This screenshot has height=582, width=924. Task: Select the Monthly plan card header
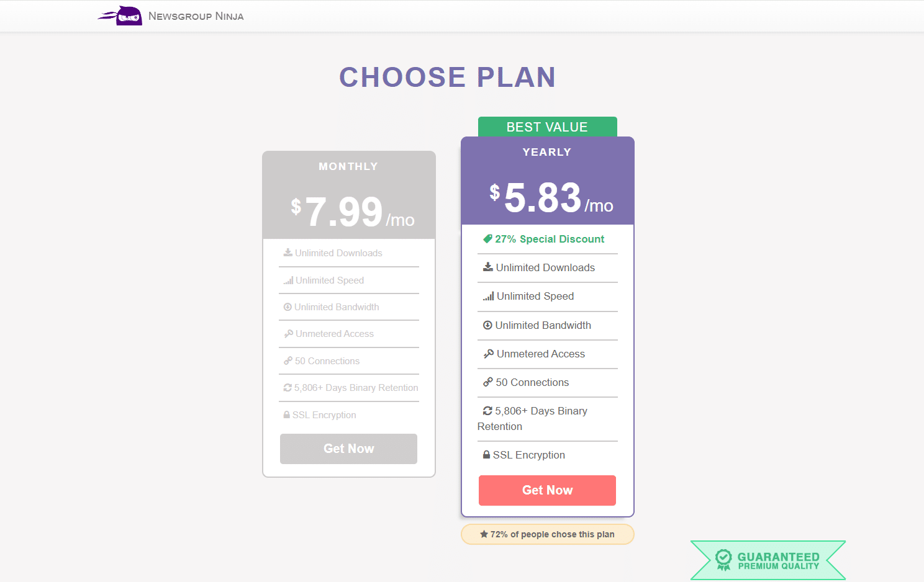click(348, 166)
